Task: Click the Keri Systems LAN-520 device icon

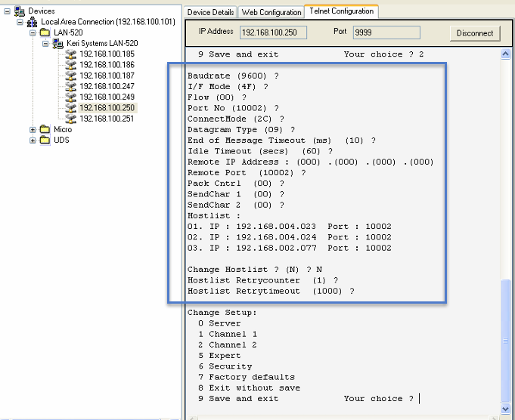Action: tap(58, 44)
